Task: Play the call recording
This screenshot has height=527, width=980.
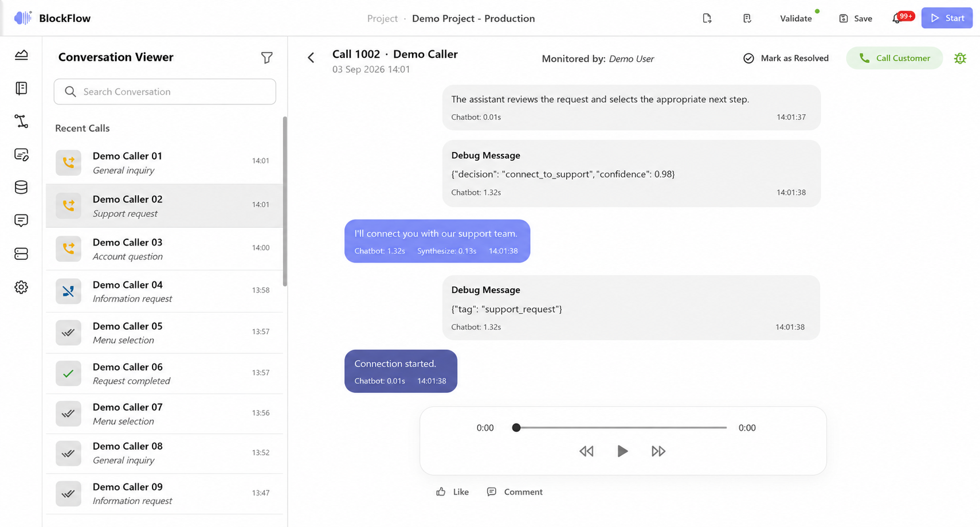Action: [622, 451]
